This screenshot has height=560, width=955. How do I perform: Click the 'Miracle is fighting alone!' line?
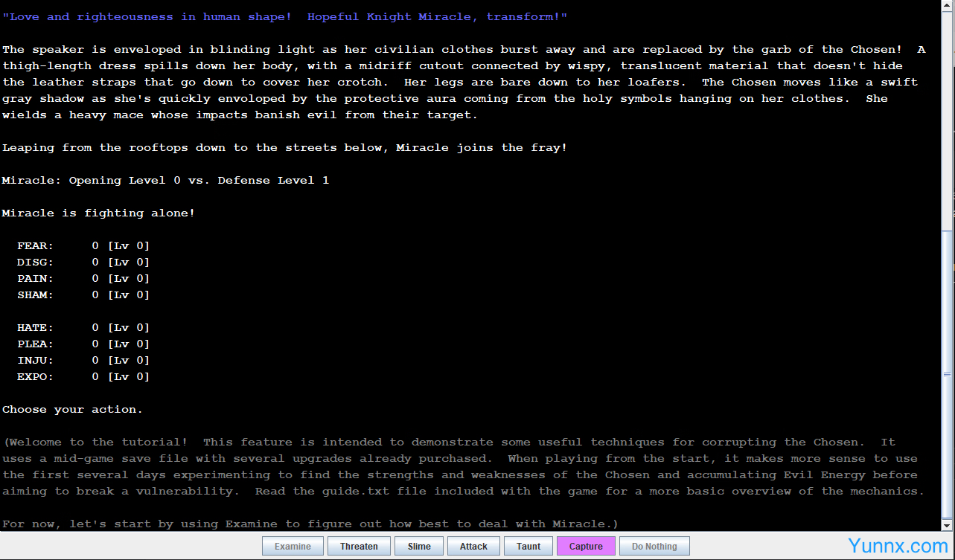coord(98,213)
